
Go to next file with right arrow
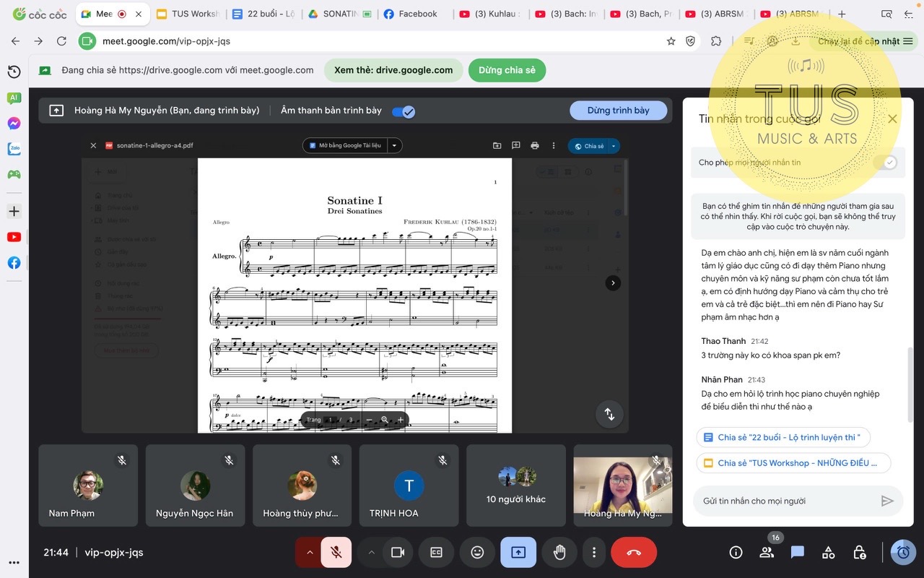(613, 282)
